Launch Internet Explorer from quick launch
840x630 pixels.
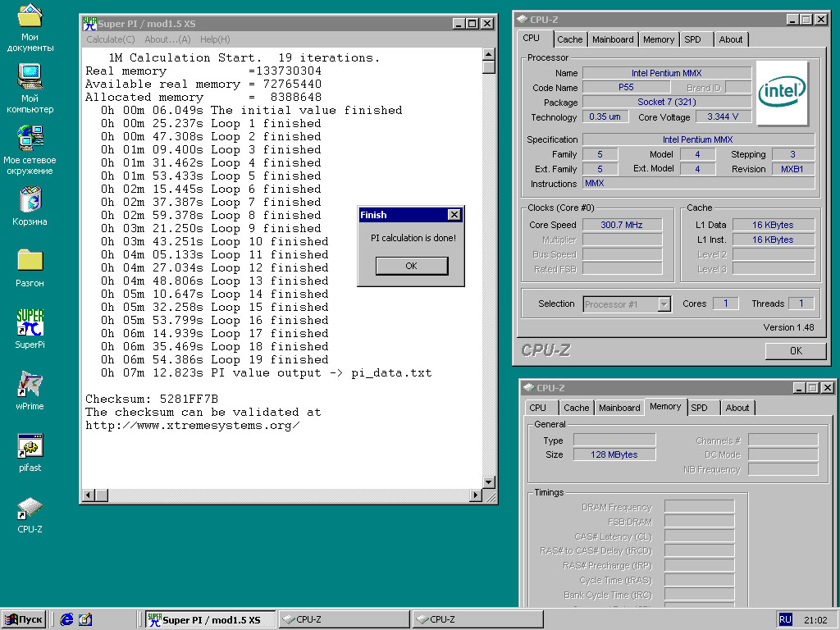click(x=66, y=619)
